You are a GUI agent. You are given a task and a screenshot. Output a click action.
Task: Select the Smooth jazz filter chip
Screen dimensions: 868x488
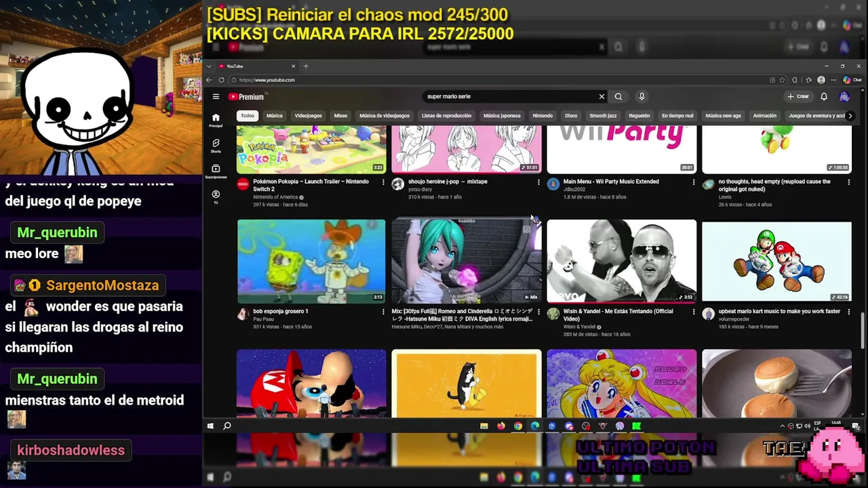[602, 116]
